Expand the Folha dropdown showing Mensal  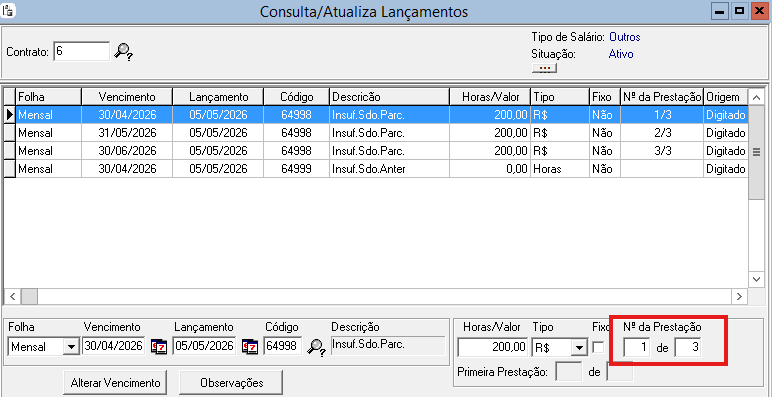(x=72, y=347)
